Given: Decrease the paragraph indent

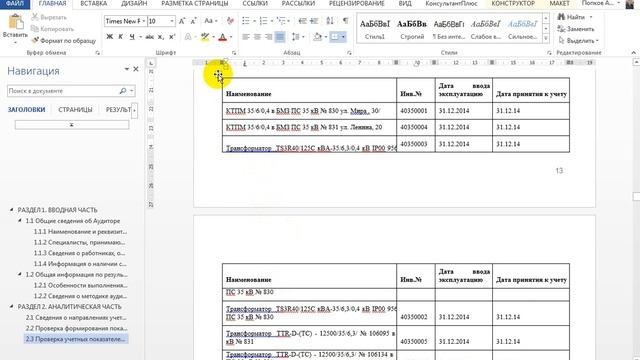Looking at the screenshot, I should [x=302, y=21].
